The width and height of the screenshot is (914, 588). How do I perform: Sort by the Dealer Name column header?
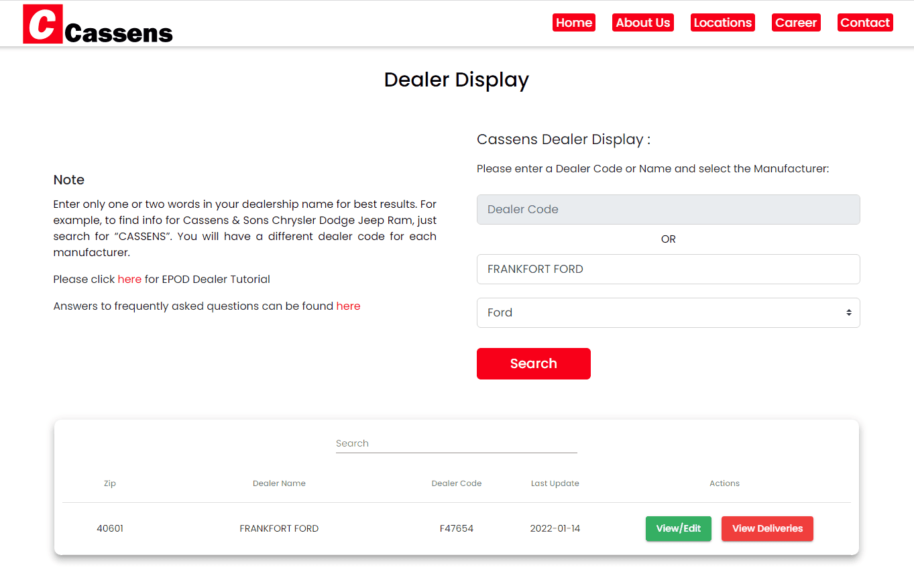click(x=279, y=483)
